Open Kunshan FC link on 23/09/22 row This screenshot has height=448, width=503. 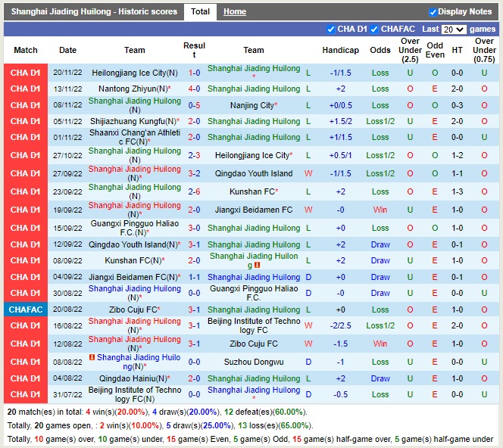point(253,192)
